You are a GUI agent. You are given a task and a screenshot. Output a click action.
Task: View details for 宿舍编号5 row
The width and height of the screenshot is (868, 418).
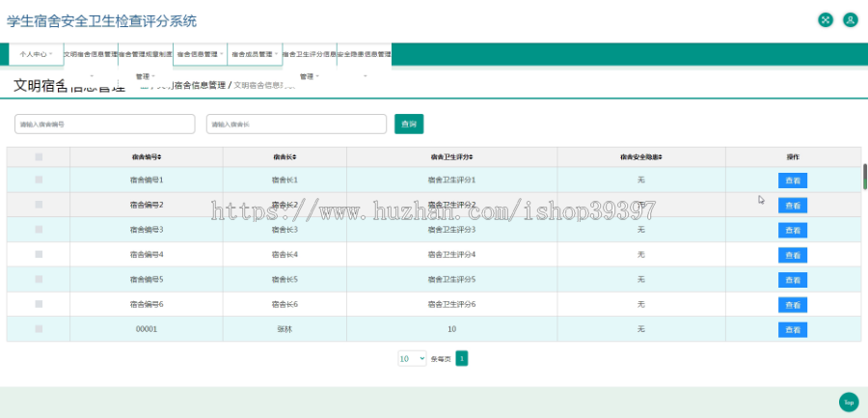[793, 281]
